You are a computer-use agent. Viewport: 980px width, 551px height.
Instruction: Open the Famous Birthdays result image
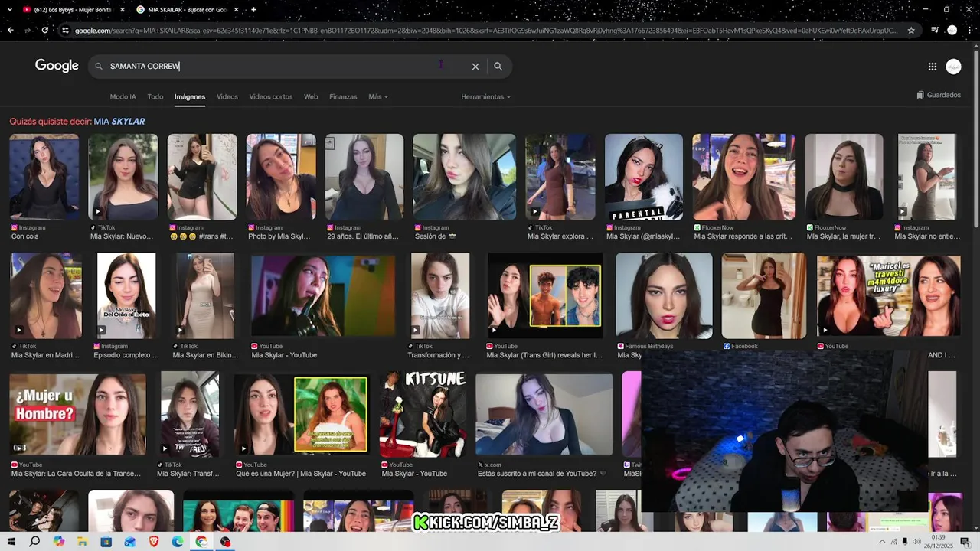[x=664, y=296]
